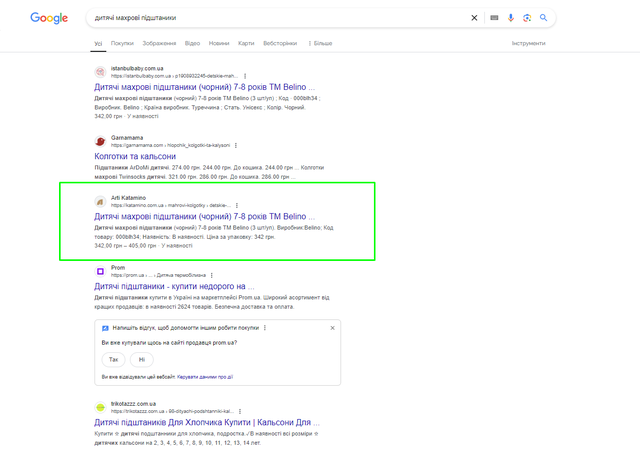Open options menu of review prompt
Viewport: 640px width, 454px height.
coord(265,328)
